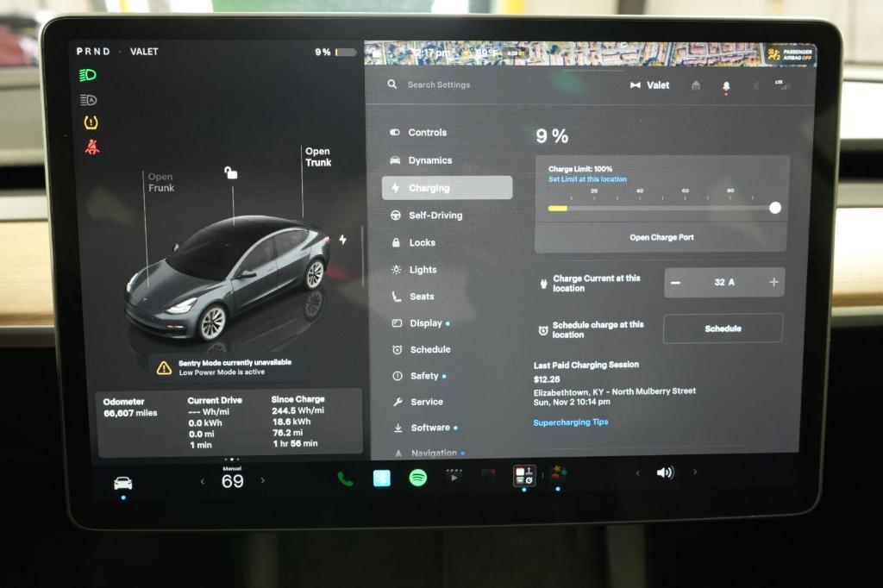Viewport: 883px width, 588px height.
Task: Open the Toybox icon in bottom bar
Action: (x=558, y=473)
